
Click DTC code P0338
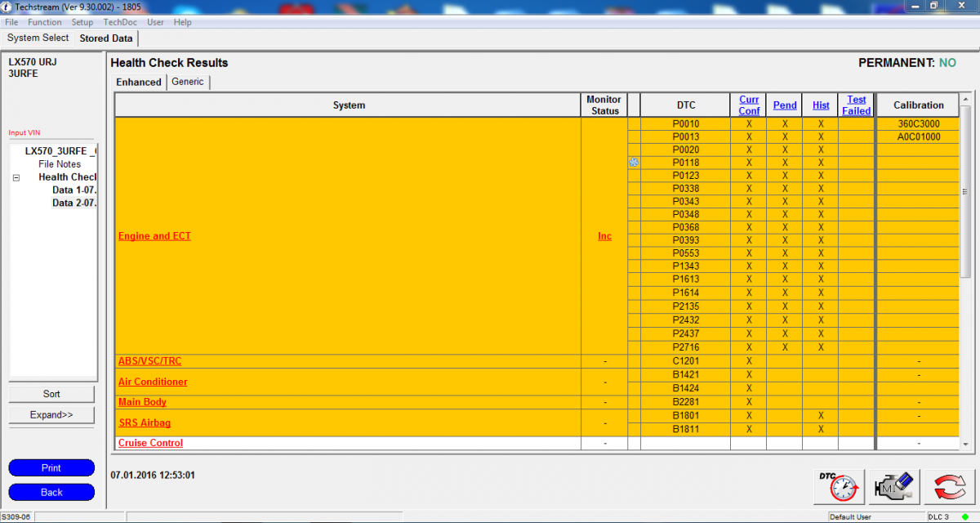[686, 189]
